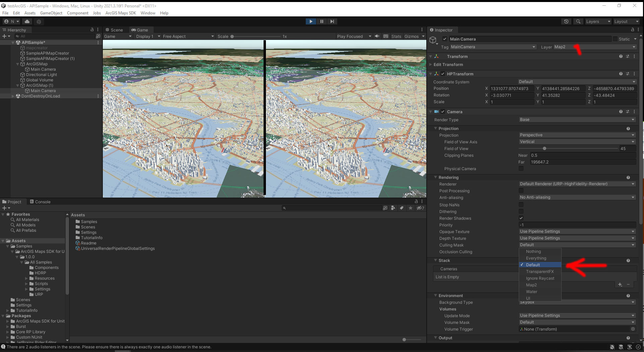Expand the DontDestroyOnLoad hierarchy item

point(13,96)
